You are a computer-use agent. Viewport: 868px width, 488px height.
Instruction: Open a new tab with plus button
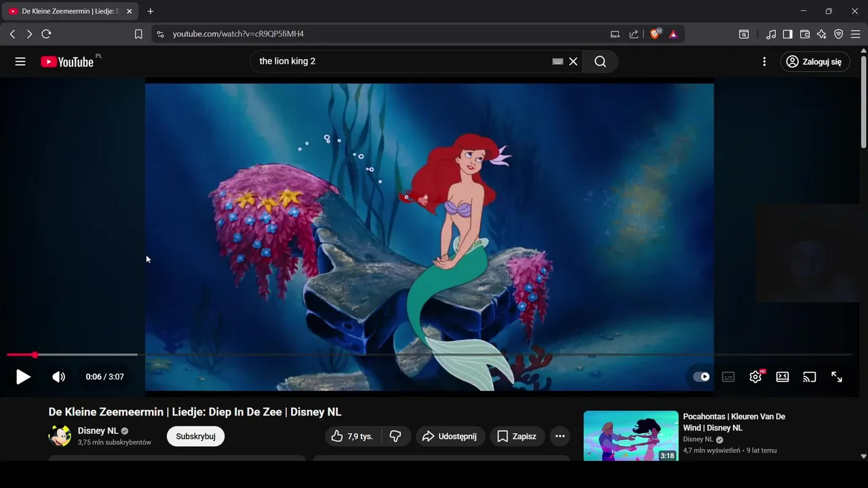(x=151, y=12)
